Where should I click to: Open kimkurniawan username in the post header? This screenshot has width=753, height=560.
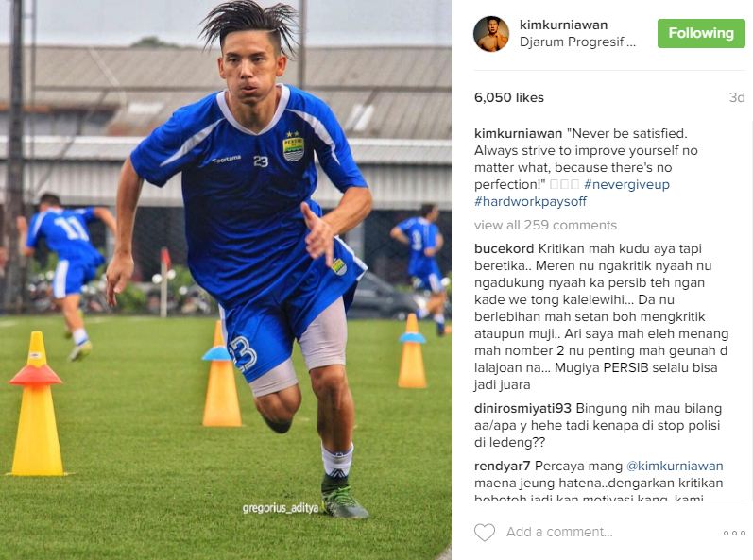click(x=563, y=25)
